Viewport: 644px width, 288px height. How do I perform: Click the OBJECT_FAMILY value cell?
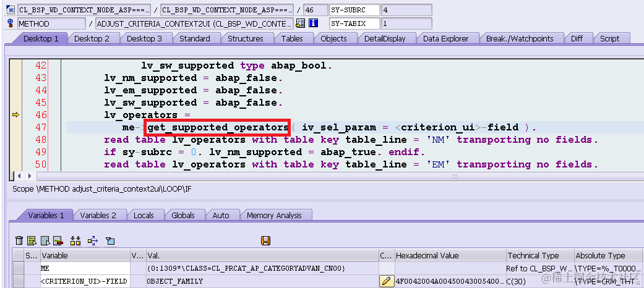tap(262, 281)
